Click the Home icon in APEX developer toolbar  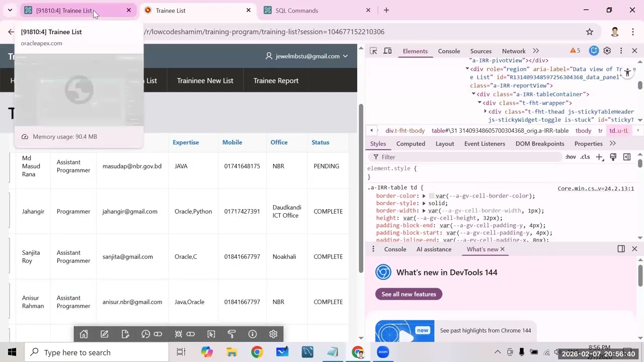pyautogui.click(x=84, y=334)
